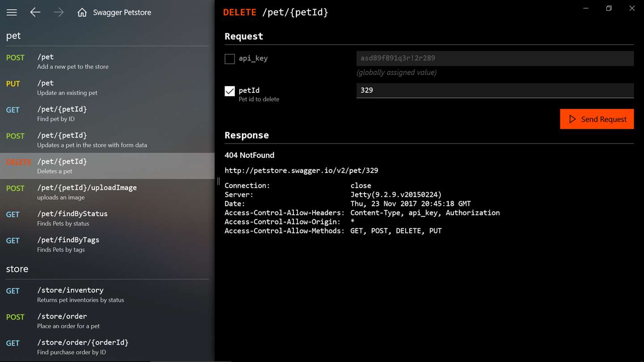This screenshot has width=644, height=362.
Task: Click the home icon
Action: tap(82, 13)
